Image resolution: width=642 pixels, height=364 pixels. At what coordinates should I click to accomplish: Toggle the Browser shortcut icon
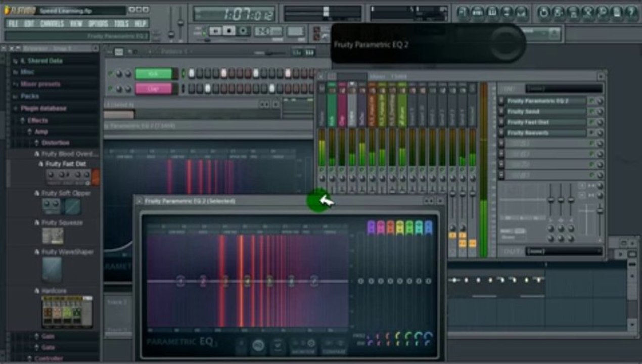pyautogui.click(x=507, y=13)
